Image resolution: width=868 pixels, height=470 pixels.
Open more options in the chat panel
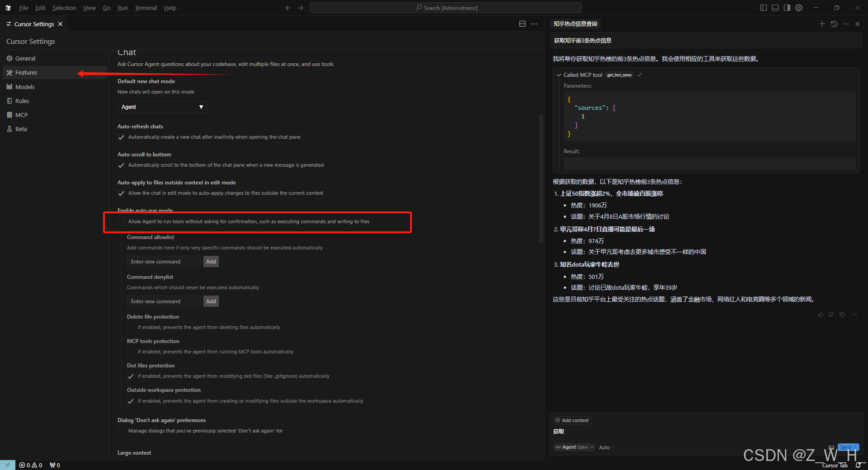tap(846, 24)
